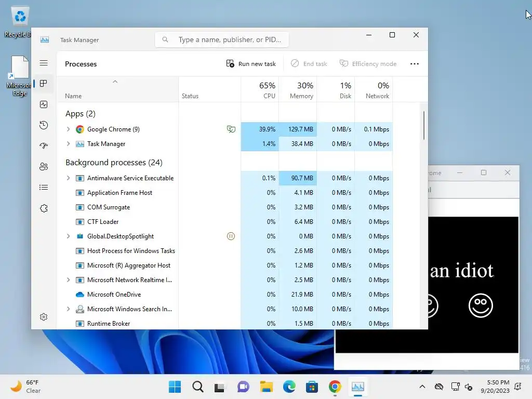Open the Performance page in sidebar
Image resolution: width=532 pixels, height=399 pixels.
44,104
